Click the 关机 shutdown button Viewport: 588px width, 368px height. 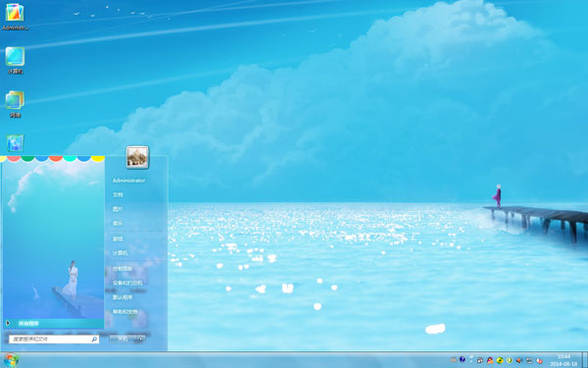122,339
